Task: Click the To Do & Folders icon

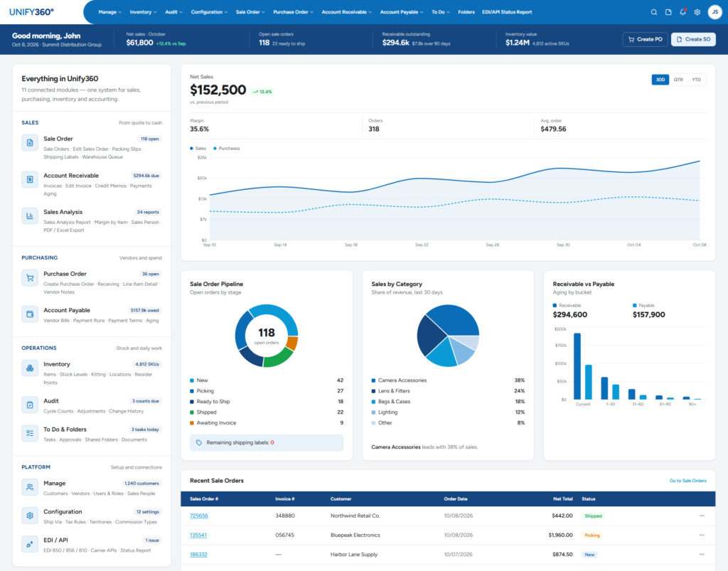Action: pyautogui.click(x=30, y=433)
